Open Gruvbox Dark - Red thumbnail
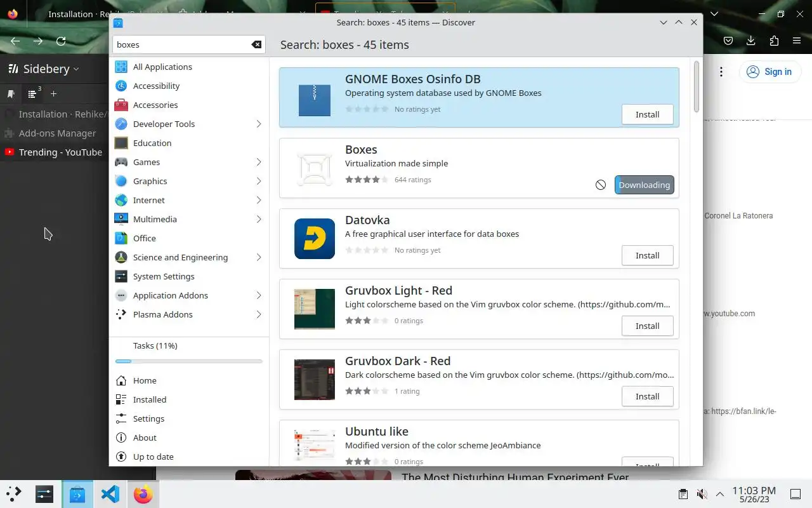This screenshot has width=812, height=508. (x=315, y=379)
